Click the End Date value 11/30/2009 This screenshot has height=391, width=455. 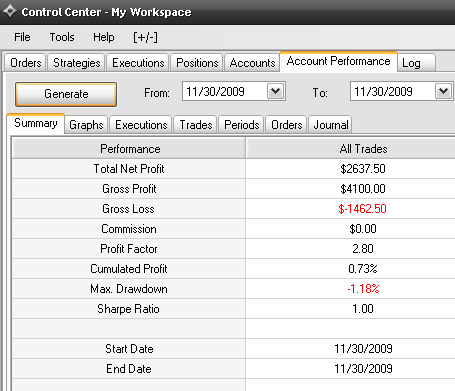coord(363,369)
